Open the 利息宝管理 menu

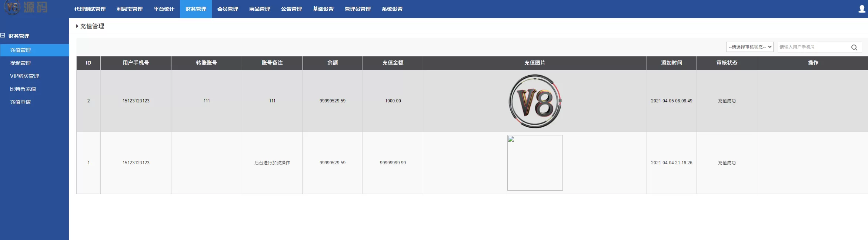pos(129,9)
